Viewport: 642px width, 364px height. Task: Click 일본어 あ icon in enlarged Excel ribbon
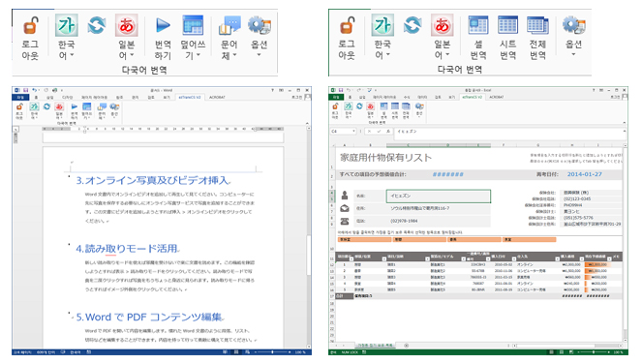(443, 25)
